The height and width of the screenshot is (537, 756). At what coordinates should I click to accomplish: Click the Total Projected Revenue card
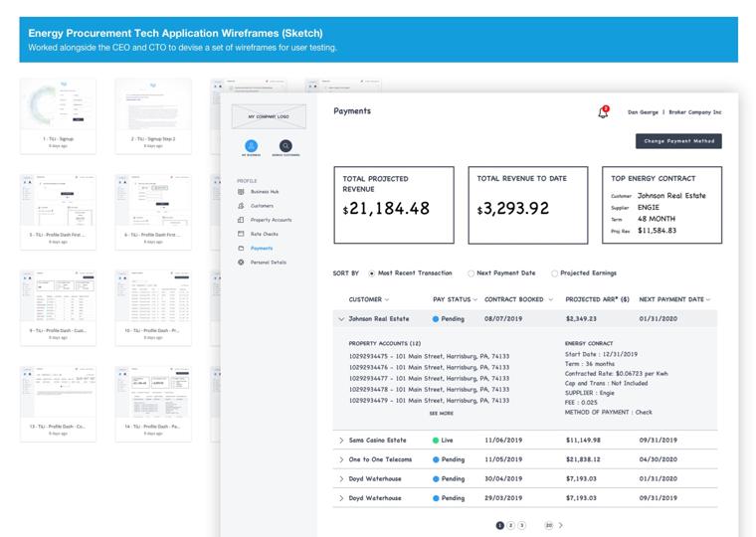(x=394, y=205)
